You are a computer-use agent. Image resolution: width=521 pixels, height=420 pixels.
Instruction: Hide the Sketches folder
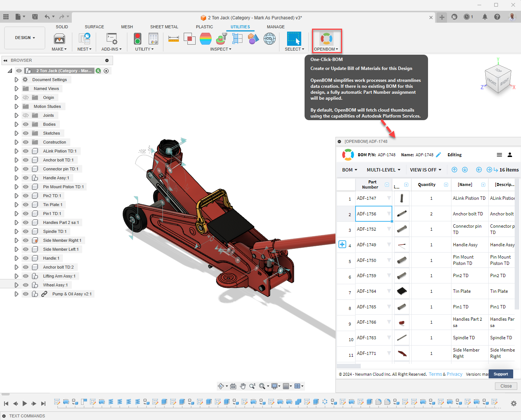click(26, 133)
